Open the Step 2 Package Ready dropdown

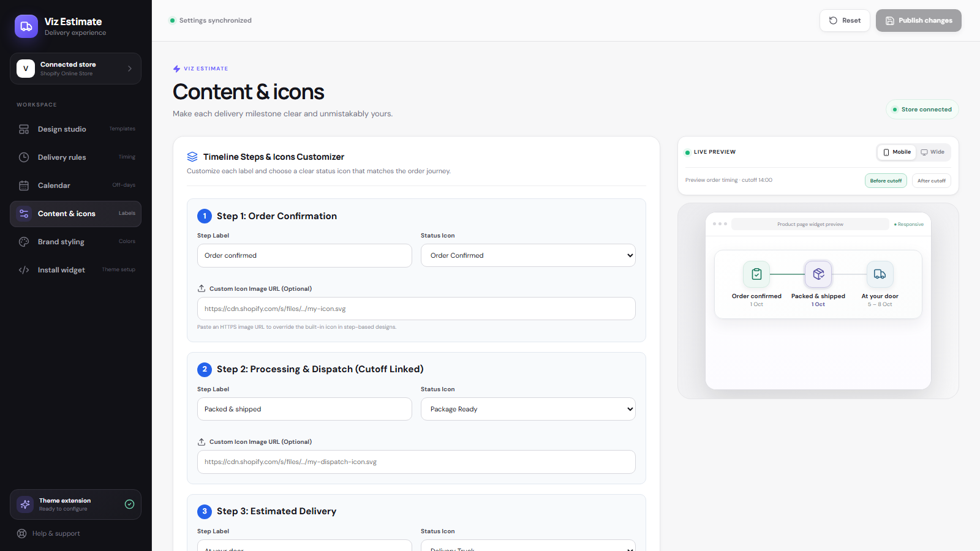tap(528, 409)
